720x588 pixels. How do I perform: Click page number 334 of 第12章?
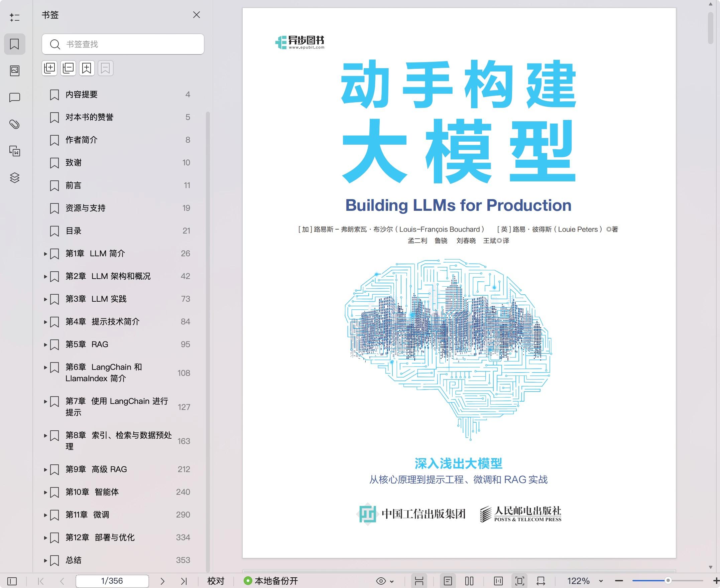[x=183, y=537]
